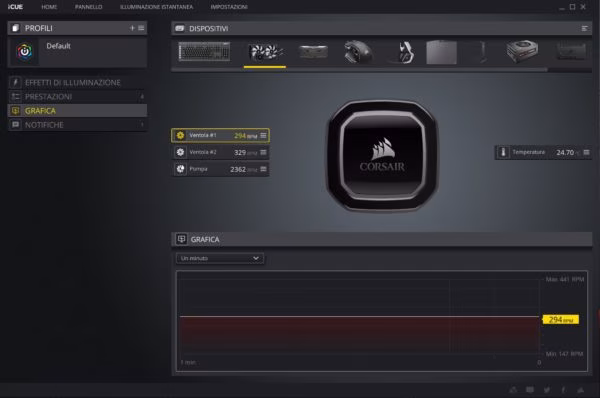The width and height of the screenshot is (600, 398).
Task: Add a new profile with plus icon
Action: (132, 28)
